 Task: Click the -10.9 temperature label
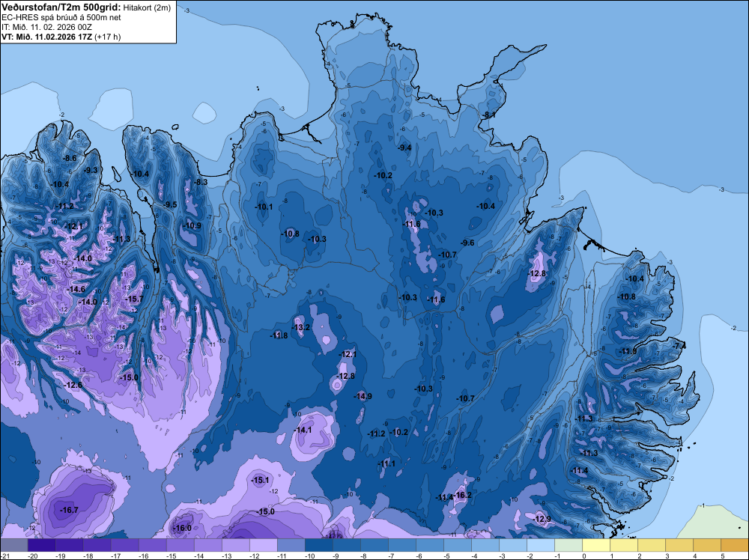click(192, 226)
